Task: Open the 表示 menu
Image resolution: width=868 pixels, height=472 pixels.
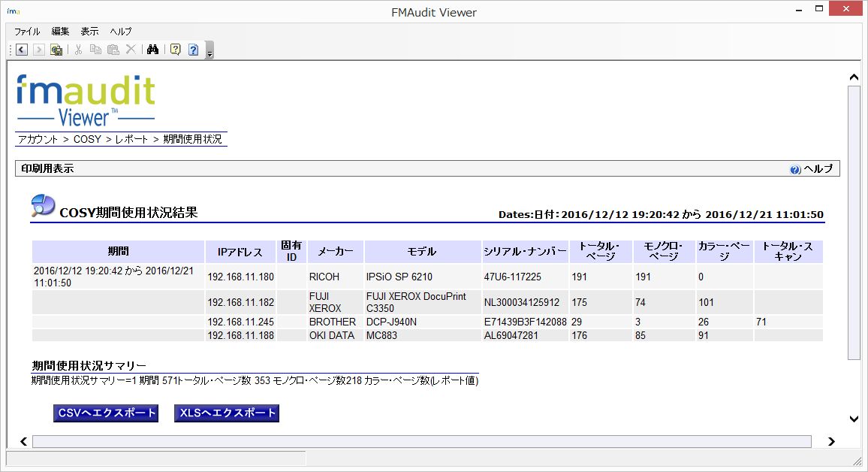Action: click(89, 32)
